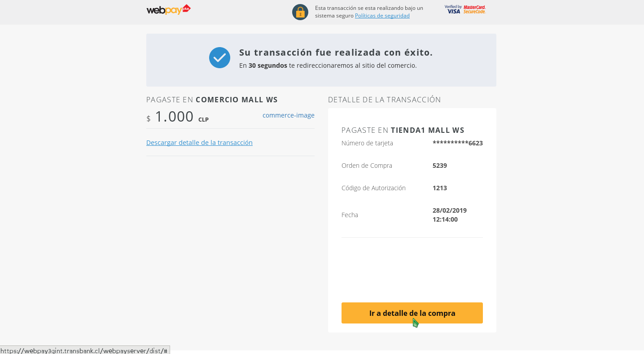Click the authorization code 1213

tap(439, 188)
